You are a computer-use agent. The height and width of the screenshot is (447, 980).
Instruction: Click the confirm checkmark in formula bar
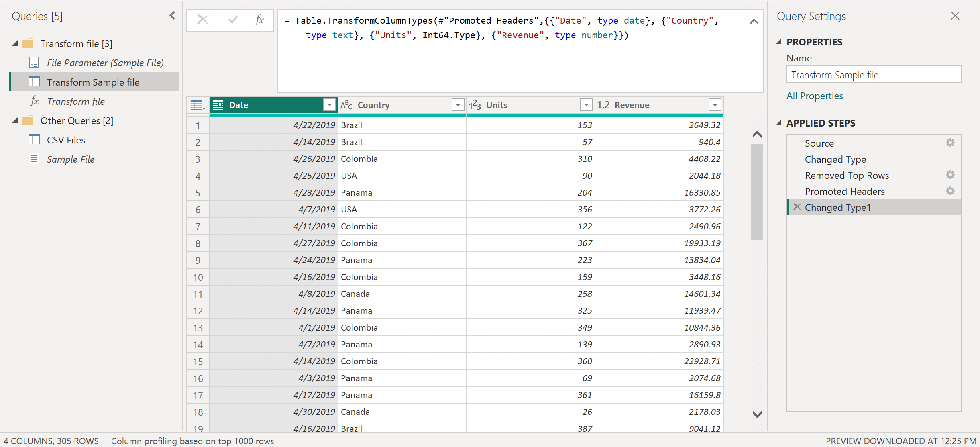point(233,20)
